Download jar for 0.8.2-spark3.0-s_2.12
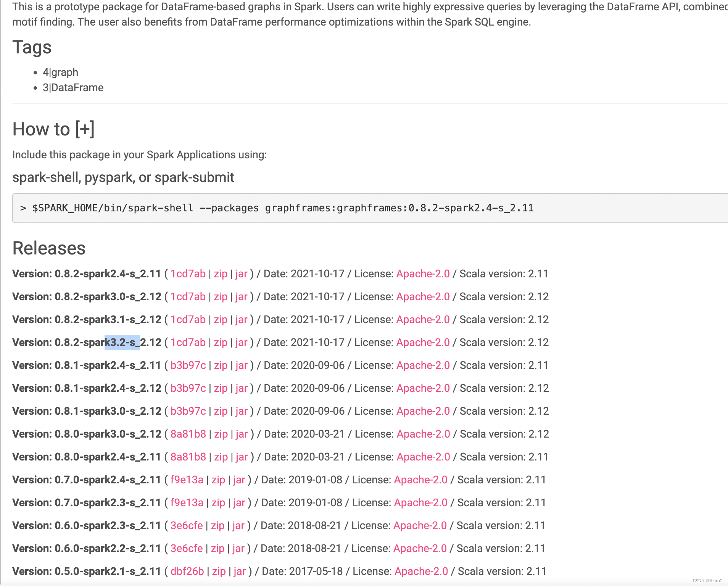This screenshot has height=586, width=728. pyautogui.click(x=242, y=297)
